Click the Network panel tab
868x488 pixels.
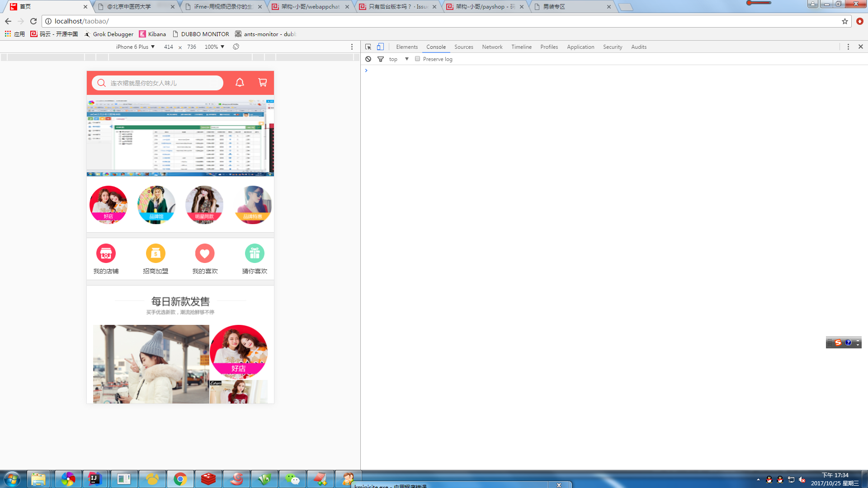pos(492,47)
